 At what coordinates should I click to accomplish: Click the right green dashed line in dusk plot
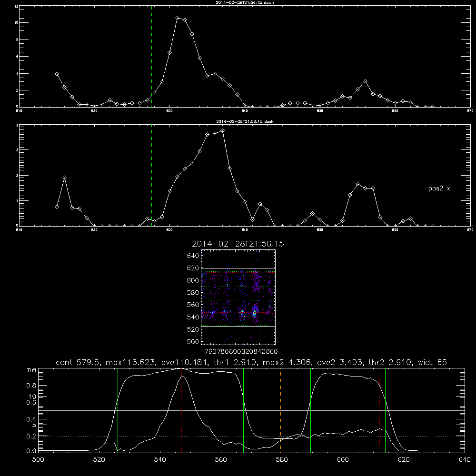(263, 175)
